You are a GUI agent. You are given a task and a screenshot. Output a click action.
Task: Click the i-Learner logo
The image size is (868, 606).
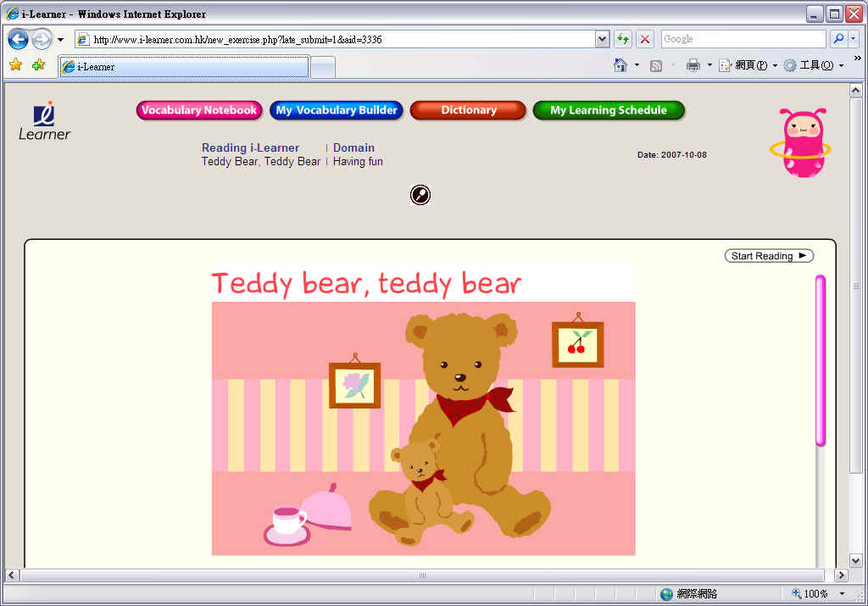click(x=45, y=120)
